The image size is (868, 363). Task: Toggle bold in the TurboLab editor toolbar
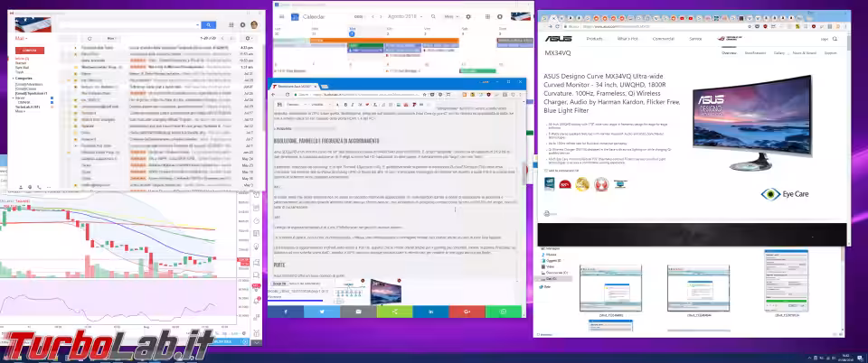[x=345, y=105]
